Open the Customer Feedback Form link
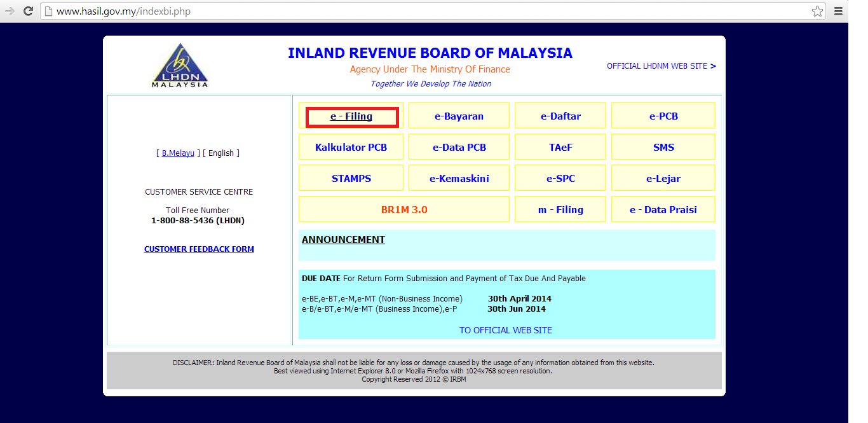 click(x=199, y=249)
